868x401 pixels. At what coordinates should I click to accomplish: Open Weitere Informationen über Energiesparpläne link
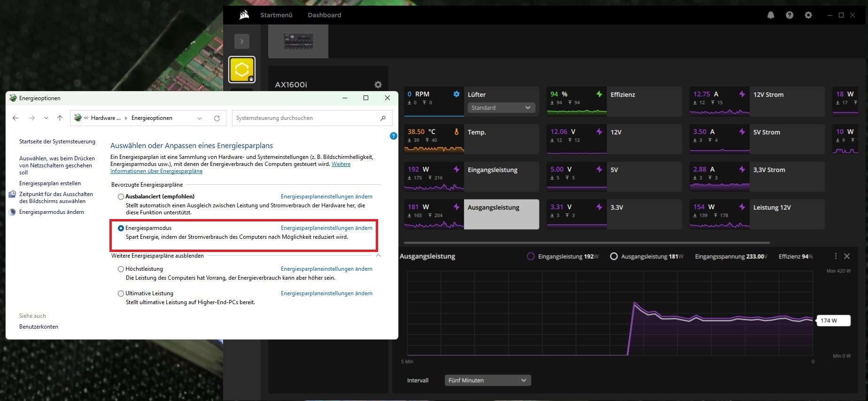[156, 171]
